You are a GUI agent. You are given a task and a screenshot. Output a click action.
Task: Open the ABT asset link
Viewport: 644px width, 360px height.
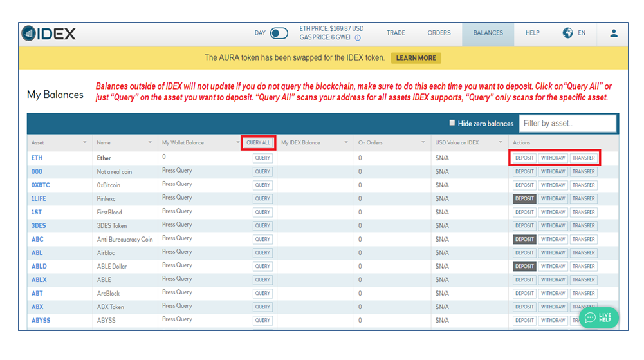tap(37, 294)
